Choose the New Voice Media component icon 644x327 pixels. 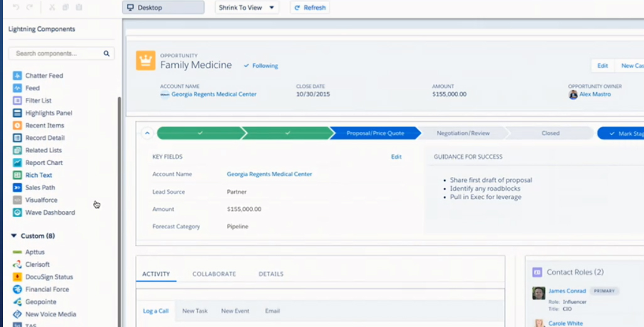coord(17,314)
